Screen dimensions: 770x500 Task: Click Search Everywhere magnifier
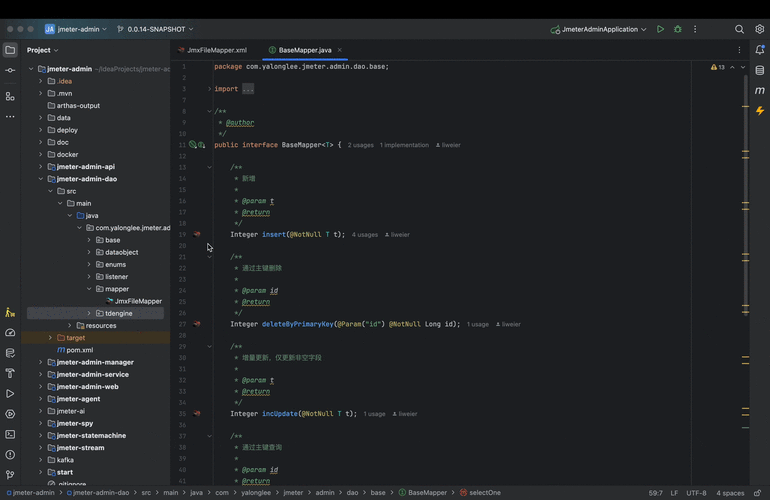(x=740, y=29)
